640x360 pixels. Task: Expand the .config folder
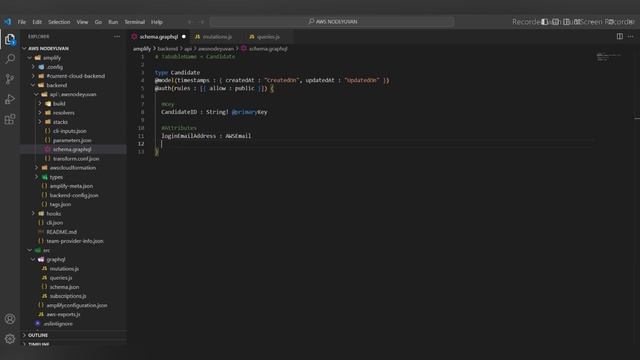coord(33,67)
